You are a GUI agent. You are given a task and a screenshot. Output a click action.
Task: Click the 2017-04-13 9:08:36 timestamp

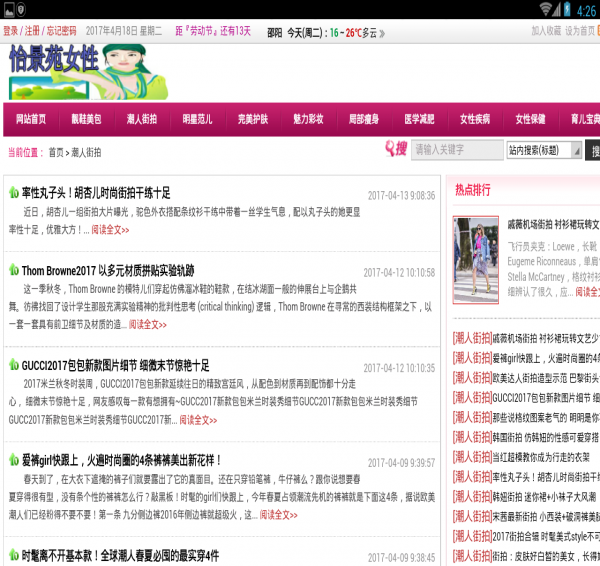[x=401, y=196]
